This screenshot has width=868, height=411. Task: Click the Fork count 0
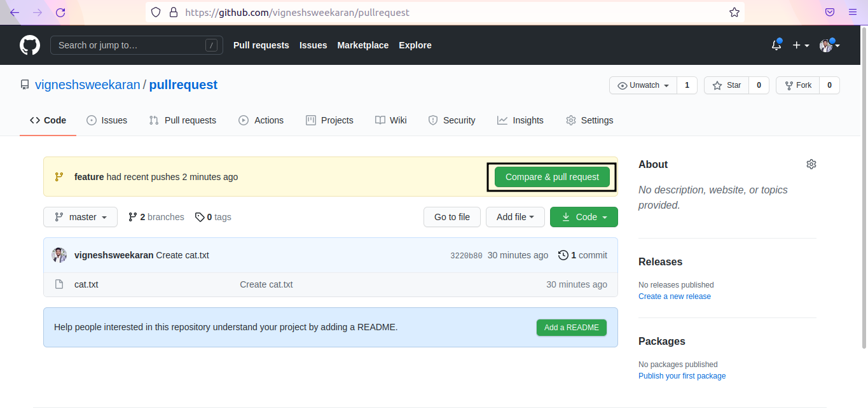(829, 85)
